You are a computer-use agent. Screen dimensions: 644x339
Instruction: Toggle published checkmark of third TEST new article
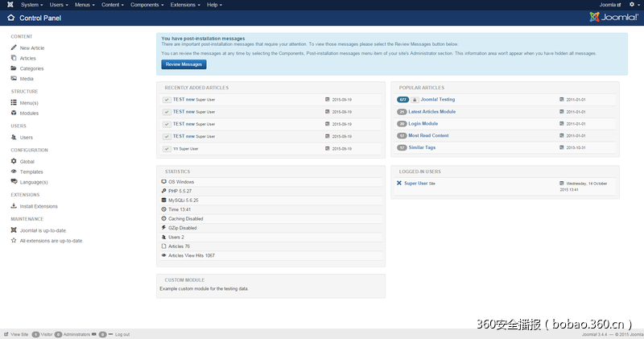pos(166,124)
